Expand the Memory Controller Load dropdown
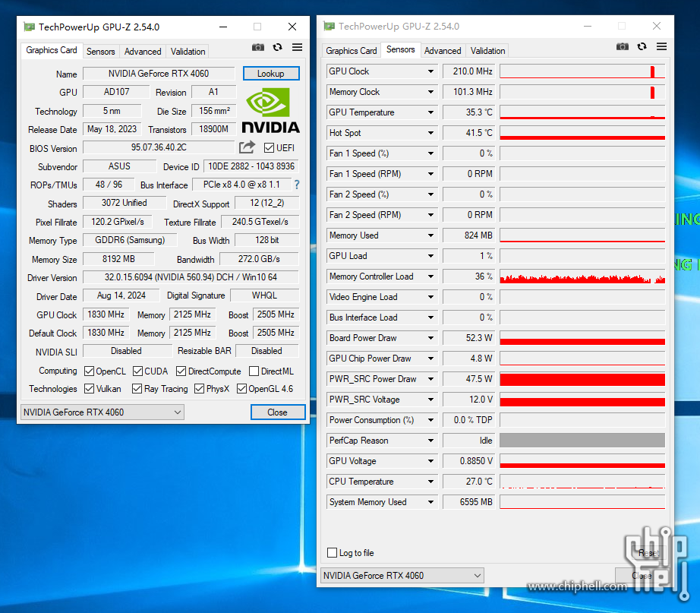This screenshot has height=613, width=700. pos(430,276)
